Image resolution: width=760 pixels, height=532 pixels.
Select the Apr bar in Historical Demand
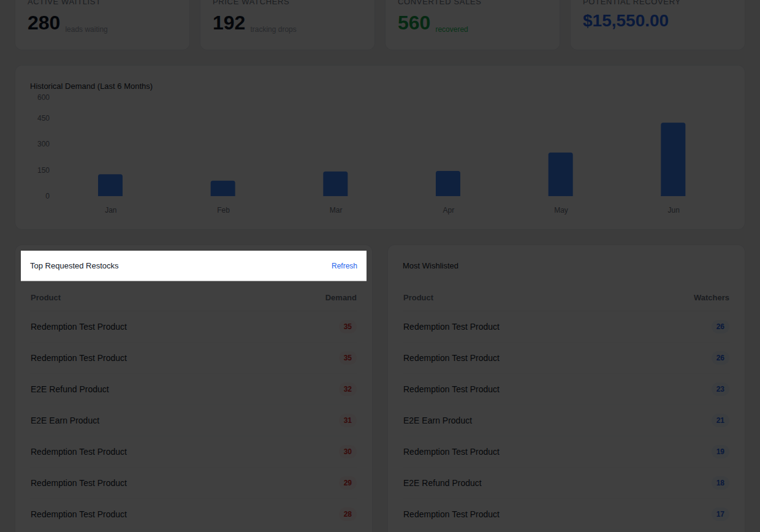point(448,184)
